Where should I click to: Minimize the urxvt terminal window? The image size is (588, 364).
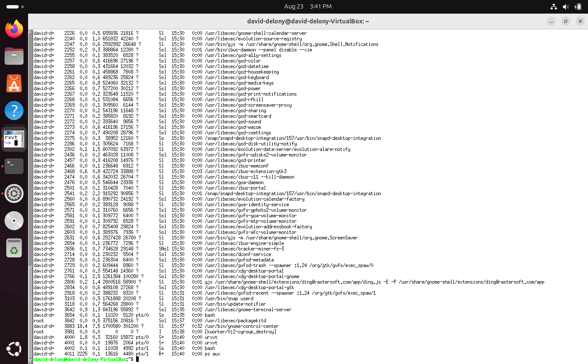coord(551,21)
